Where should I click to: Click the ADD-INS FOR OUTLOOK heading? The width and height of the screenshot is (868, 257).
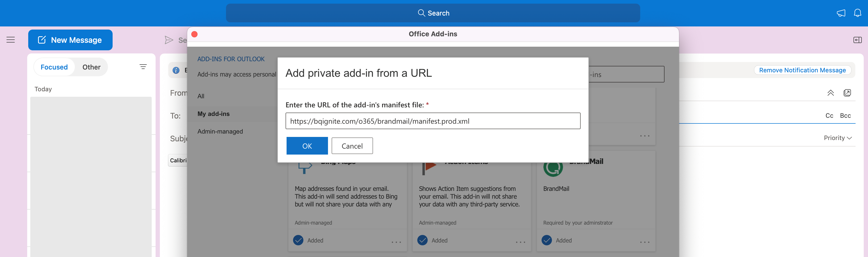point(231,59)
